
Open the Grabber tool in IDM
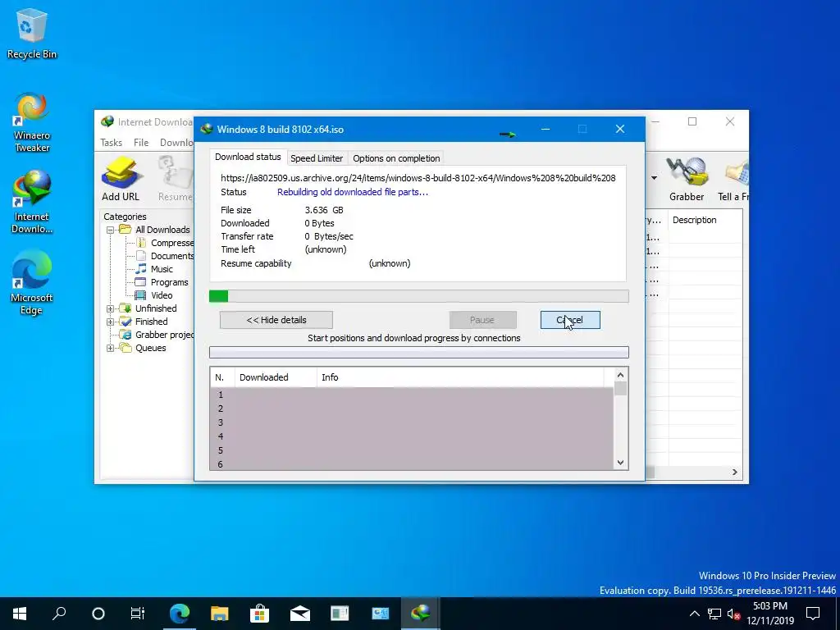click(x=687, y=179)
